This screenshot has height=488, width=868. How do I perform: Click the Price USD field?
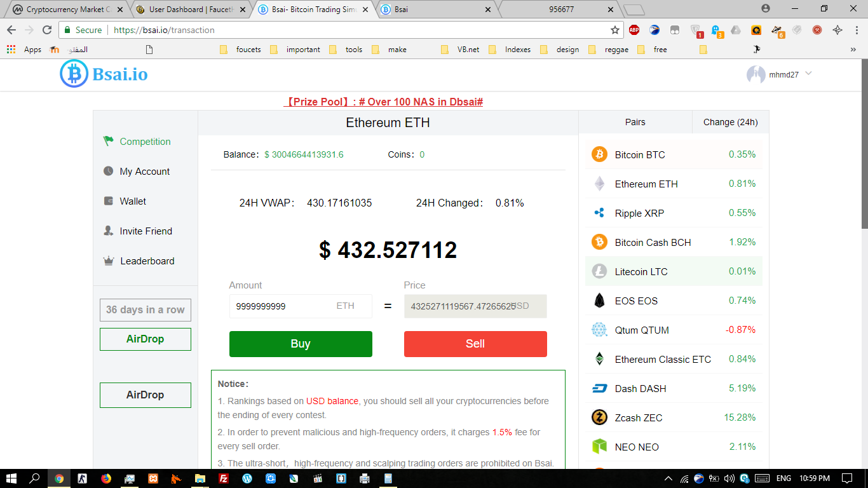[475, 306]
